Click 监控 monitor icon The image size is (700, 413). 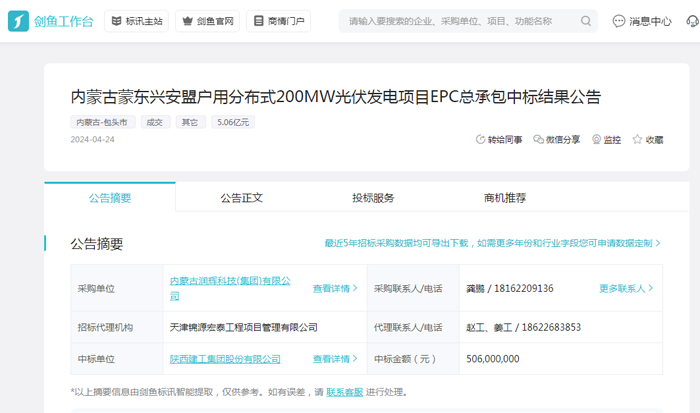[596, 139]
